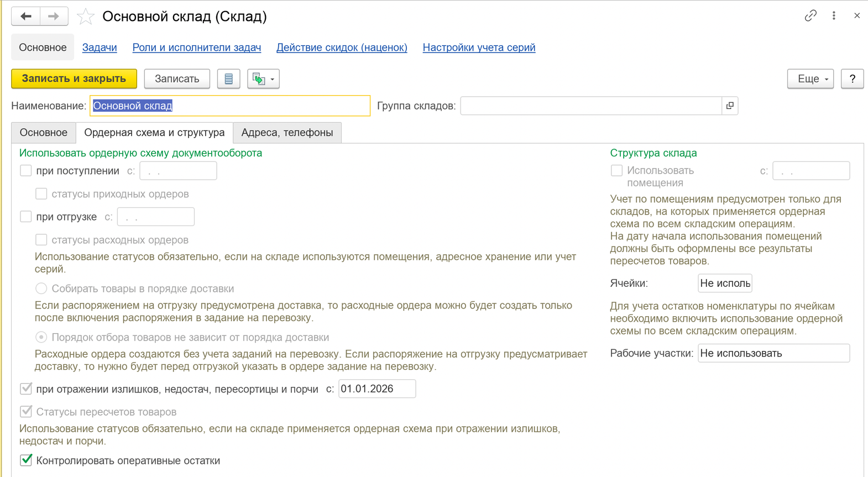The height and width of the screenshot is (477, 868).
Task: Toggle Использовать помещения checkbox
Action: (616, 171)
